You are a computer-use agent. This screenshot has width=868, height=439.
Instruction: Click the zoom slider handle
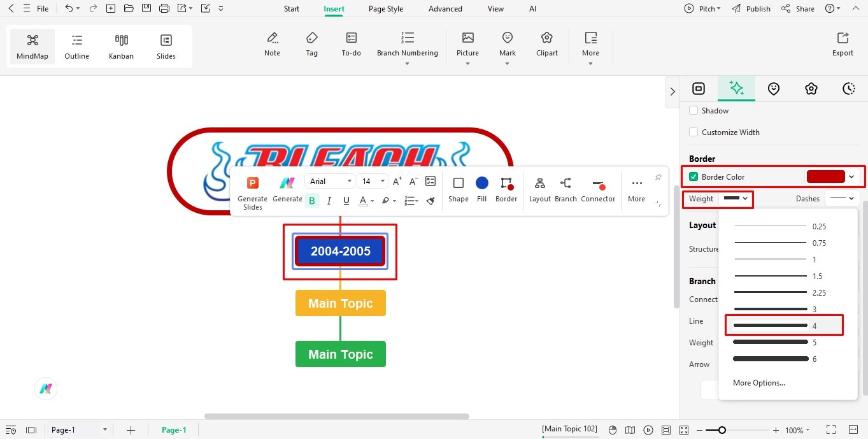click(x=722, y=430)
